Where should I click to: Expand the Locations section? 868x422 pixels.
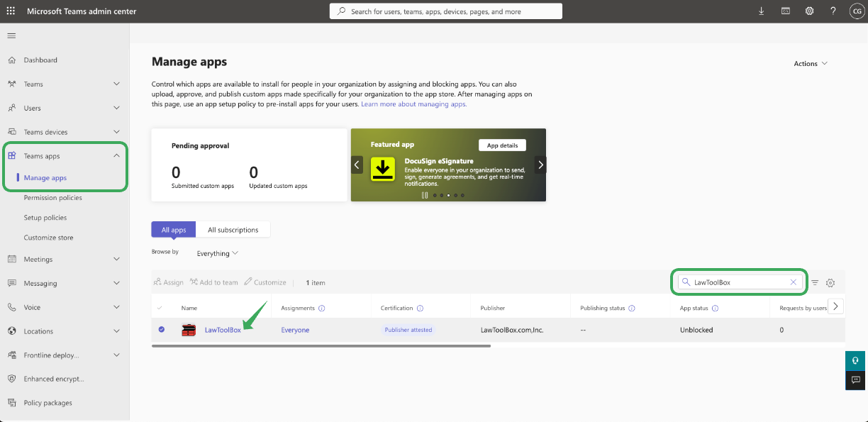(x=116, y=331)
